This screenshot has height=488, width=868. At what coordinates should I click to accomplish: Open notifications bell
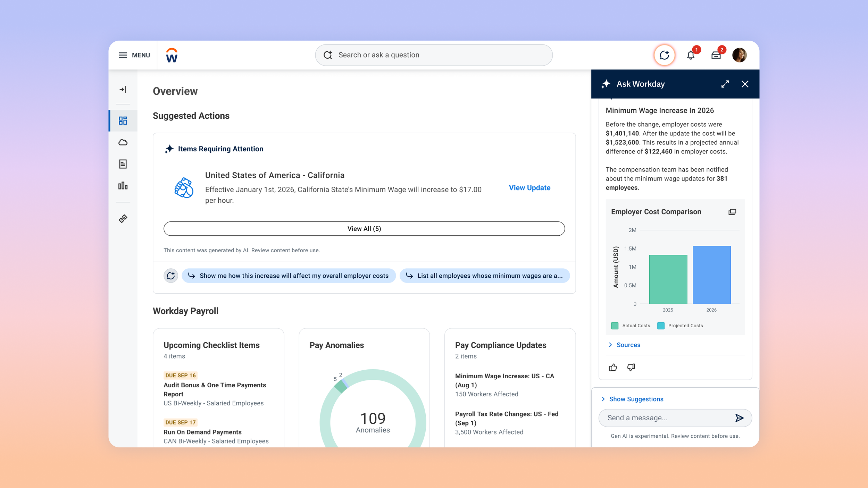(691, 55)
